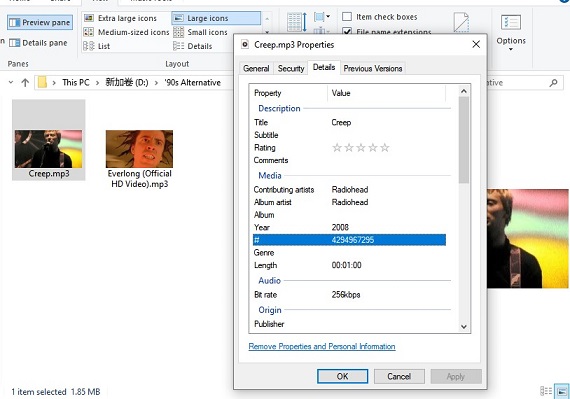This screenshot has height=399, width=570.
Task: Navigate to D: drive breadcrumb
Action: [x=127, y=82]
